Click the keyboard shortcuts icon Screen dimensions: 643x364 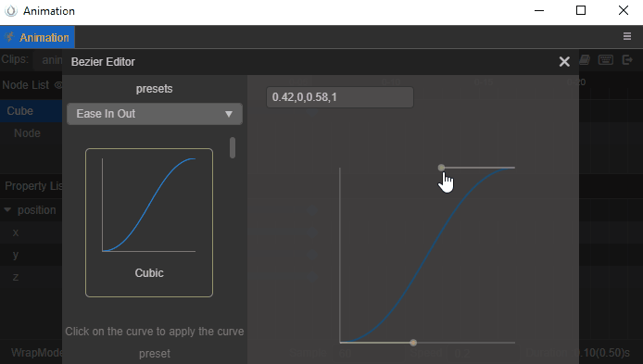point(606,60)
